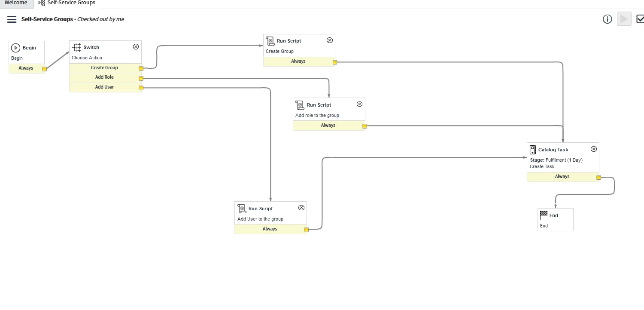
Task: Click the Begin activity play icon
Action: click(x=16, y=48)
